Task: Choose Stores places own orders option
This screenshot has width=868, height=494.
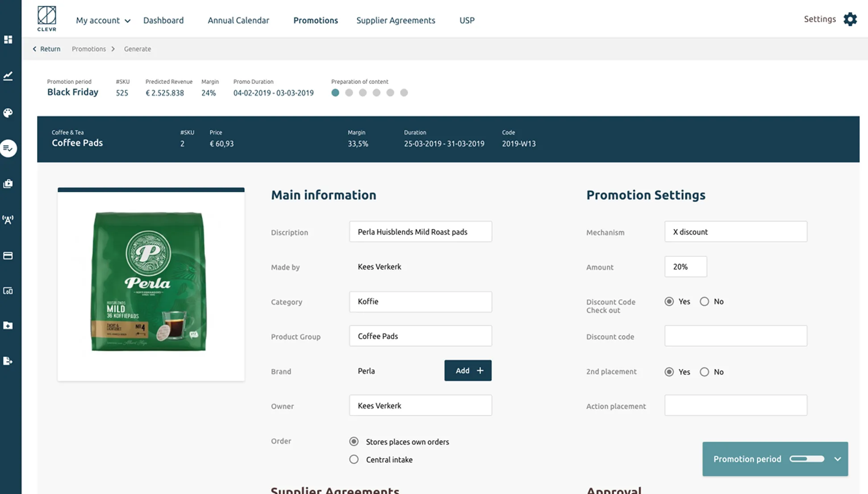Action: tap(354, 442)
